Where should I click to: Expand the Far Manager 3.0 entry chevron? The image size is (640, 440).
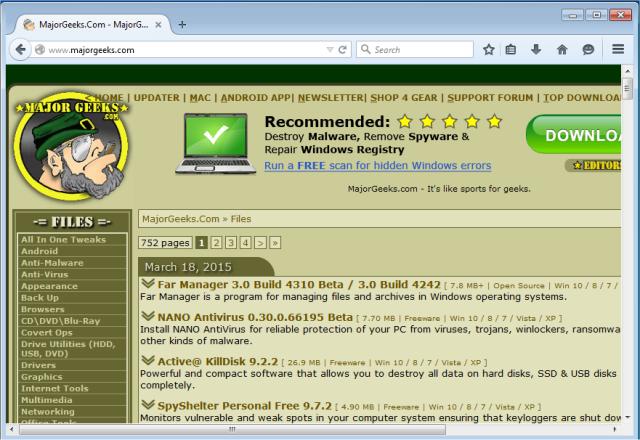pyautogui.click(x=148, y=283)
